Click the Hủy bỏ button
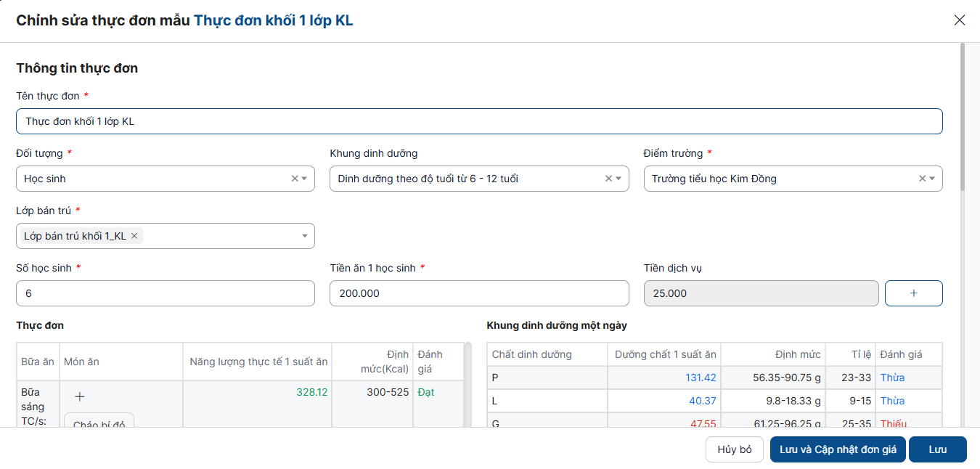The width and height of the screenshot is (980, 469). pyautogui.click(x=734, y=449)
